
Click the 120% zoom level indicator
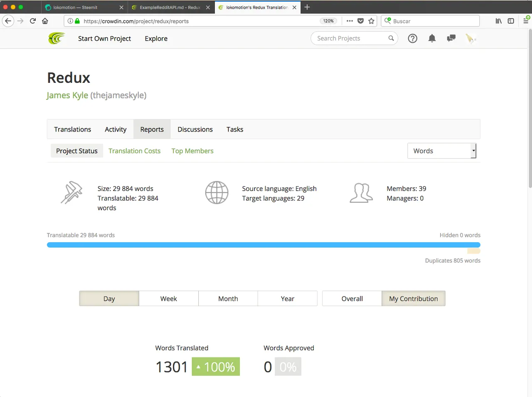(x=328, y=21)
